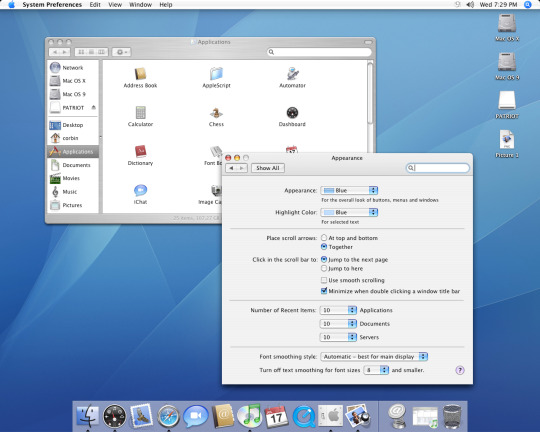Choose 'Jump to the next page' option

[x=324, y=259]
